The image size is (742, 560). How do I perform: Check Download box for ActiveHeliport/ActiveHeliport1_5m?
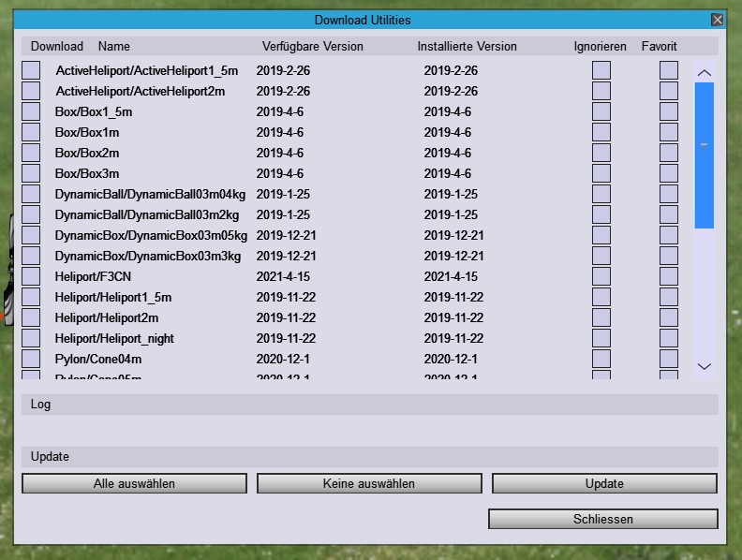click(x=31, y=70)
